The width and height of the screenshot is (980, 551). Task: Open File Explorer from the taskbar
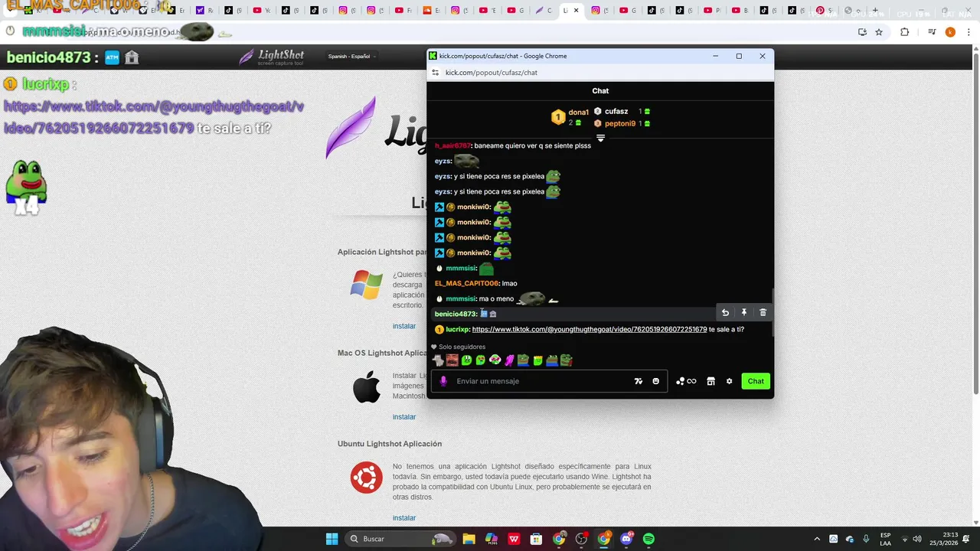(469, 539)
